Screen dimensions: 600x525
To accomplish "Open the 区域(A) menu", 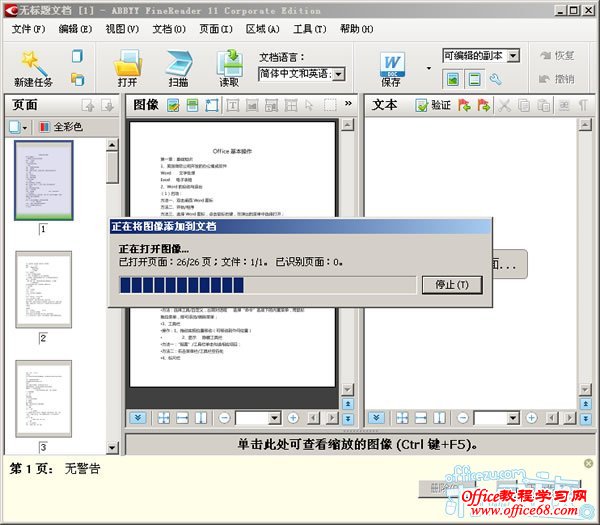I will pyautogui.click(x=262, y=29).
